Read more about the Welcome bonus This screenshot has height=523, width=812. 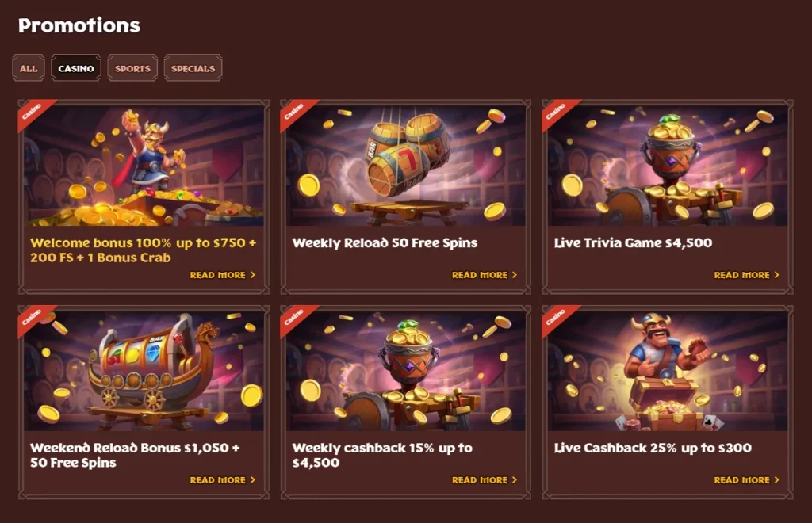point(223,275)
